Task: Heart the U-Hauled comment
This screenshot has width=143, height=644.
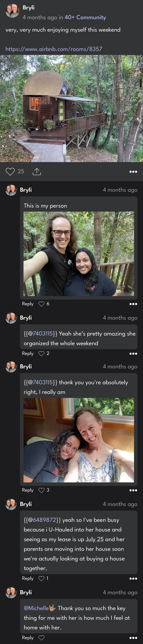Action: pos(41,578)
